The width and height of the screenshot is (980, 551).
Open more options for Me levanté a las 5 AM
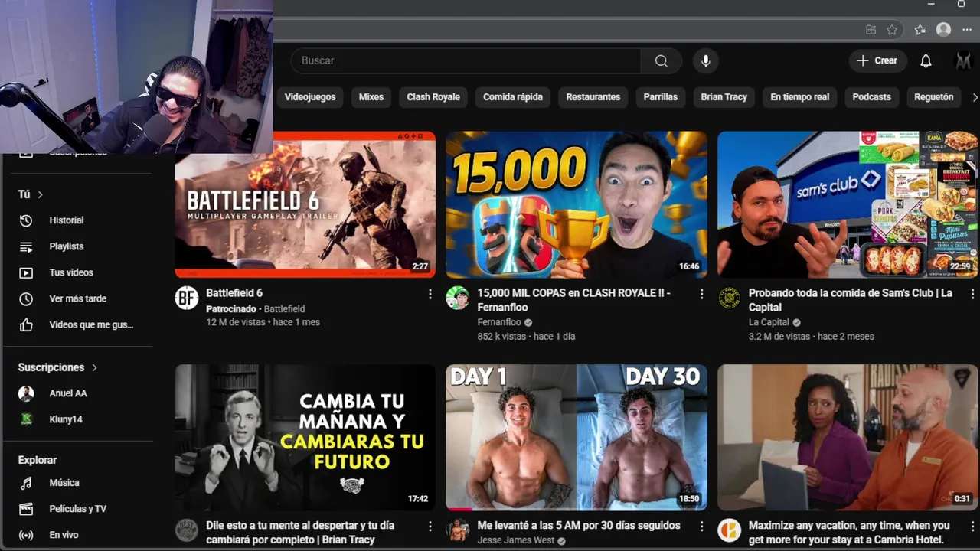701,527
